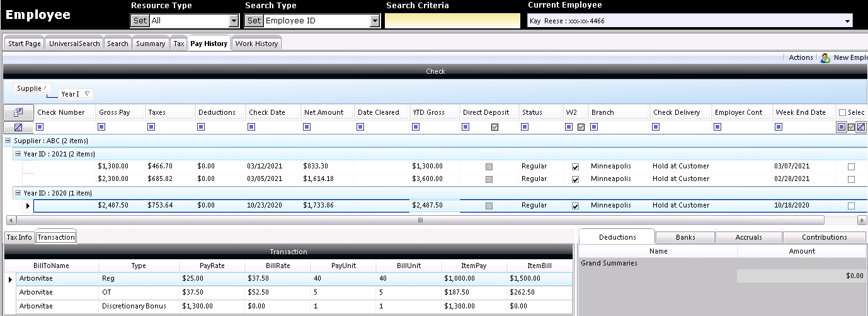
Task: Click the grid column chooser icon
Action: point(18,112)
